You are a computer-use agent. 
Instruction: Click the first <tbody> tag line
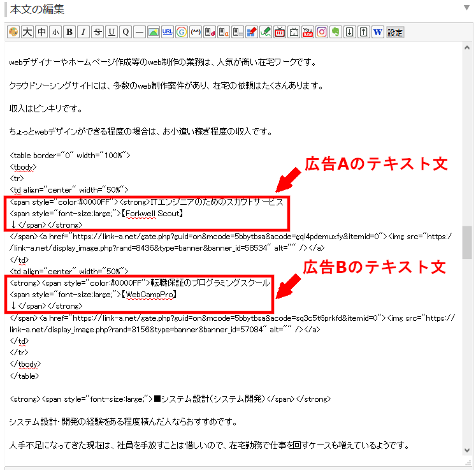click(x=23, y=167)
